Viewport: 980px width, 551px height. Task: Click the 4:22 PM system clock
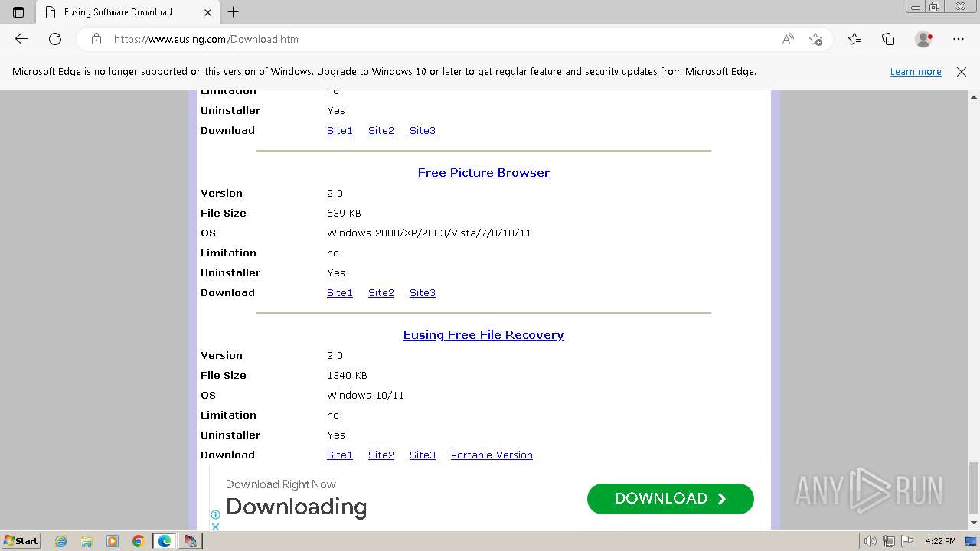coord(940,541)
